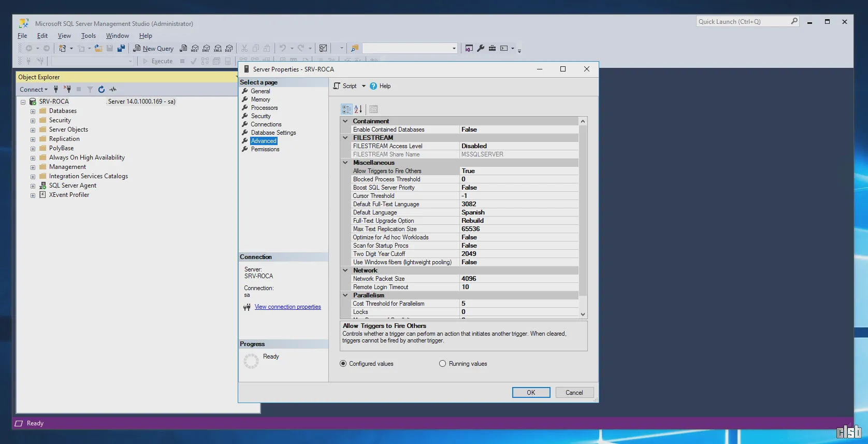
Task: Open the View menu
Action: [64, 36]
